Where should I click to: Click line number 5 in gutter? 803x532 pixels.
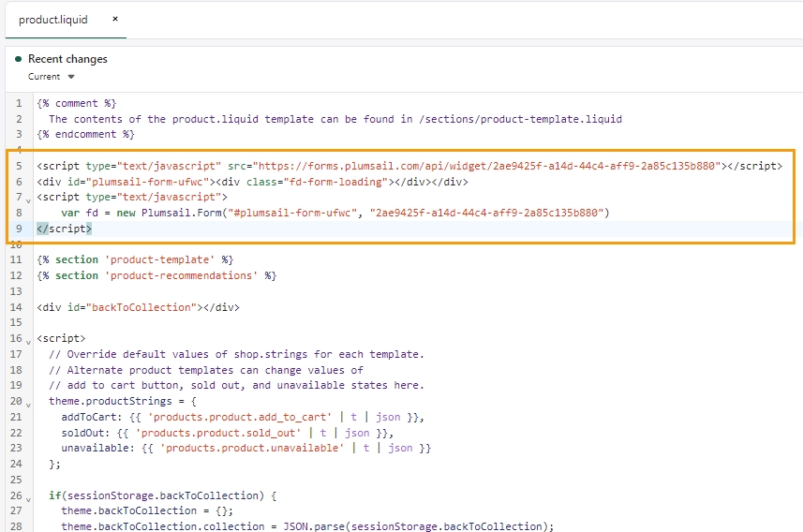click(19, 166)
